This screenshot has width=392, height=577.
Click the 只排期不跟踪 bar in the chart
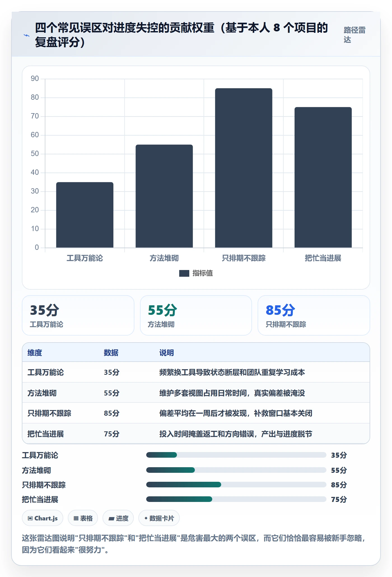[244, 168]
